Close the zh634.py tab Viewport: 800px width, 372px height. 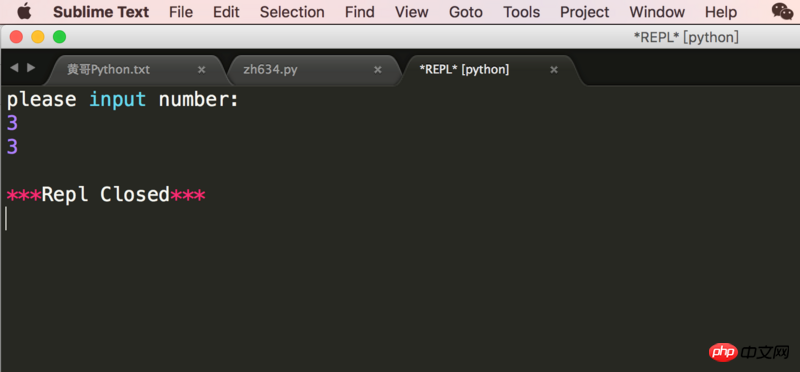tap(378, 70)
